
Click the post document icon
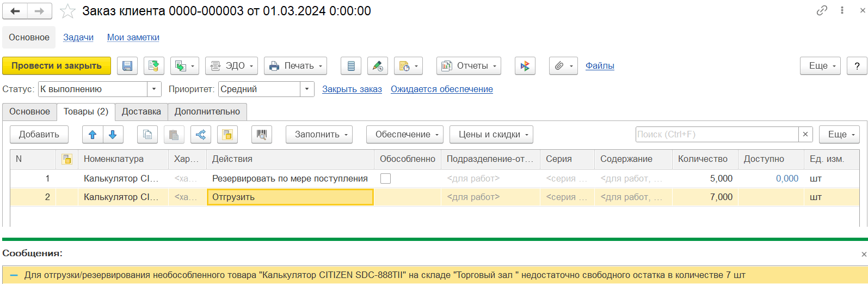pyautogui.click(x=154, y=66)
